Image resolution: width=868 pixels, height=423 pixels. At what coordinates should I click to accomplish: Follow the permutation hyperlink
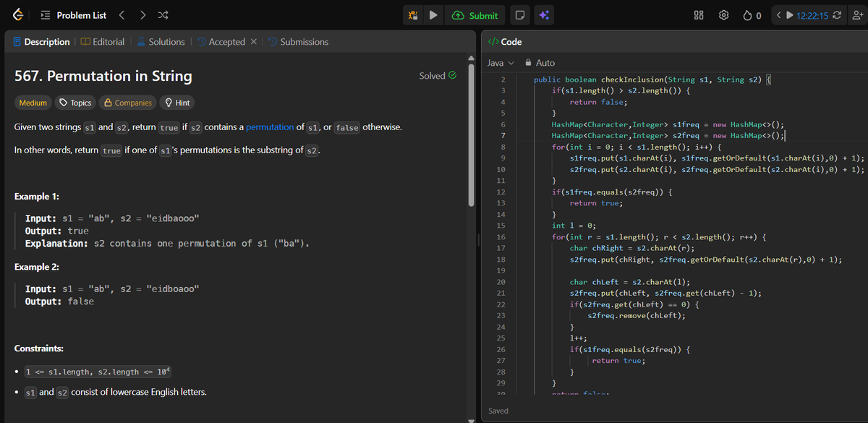coord(270,127)
